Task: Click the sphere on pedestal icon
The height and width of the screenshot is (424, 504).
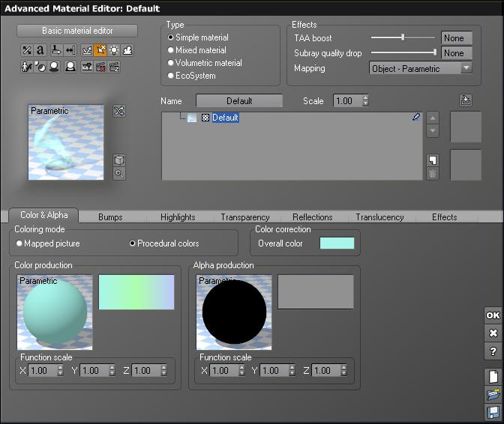Action: (70, 67)
